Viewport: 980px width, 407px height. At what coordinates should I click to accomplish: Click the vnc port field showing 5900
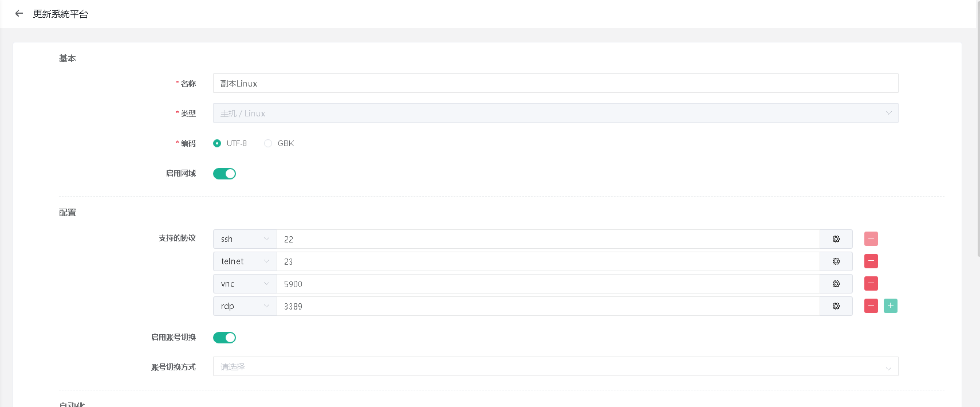(x=548, y=284)
